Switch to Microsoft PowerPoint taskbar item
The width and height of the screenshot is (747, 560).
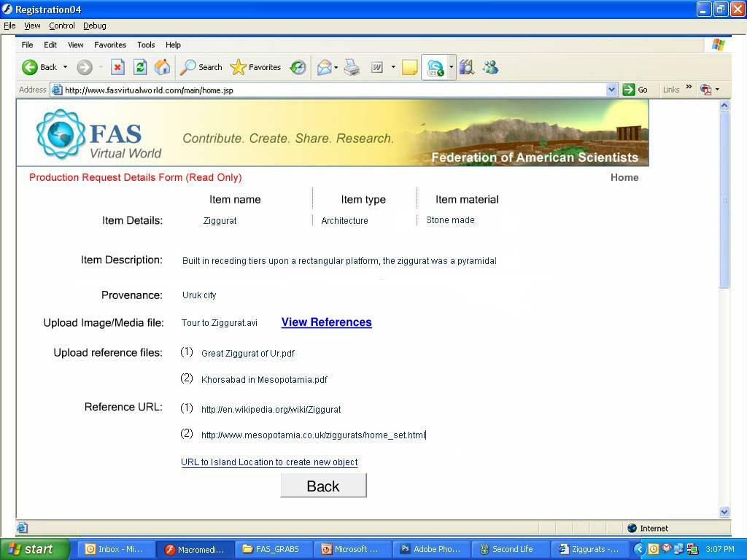(352, 549)
